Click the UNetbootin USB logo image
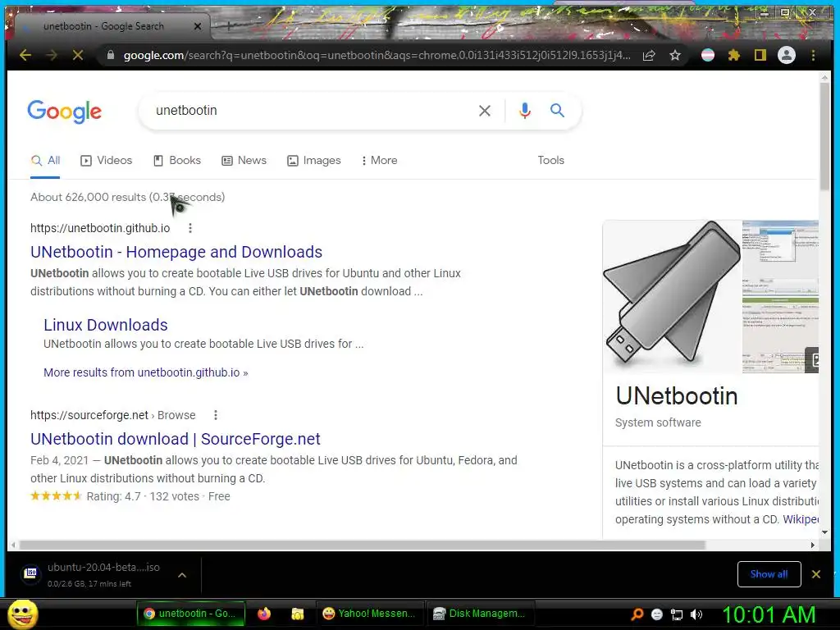 point(672,295)
